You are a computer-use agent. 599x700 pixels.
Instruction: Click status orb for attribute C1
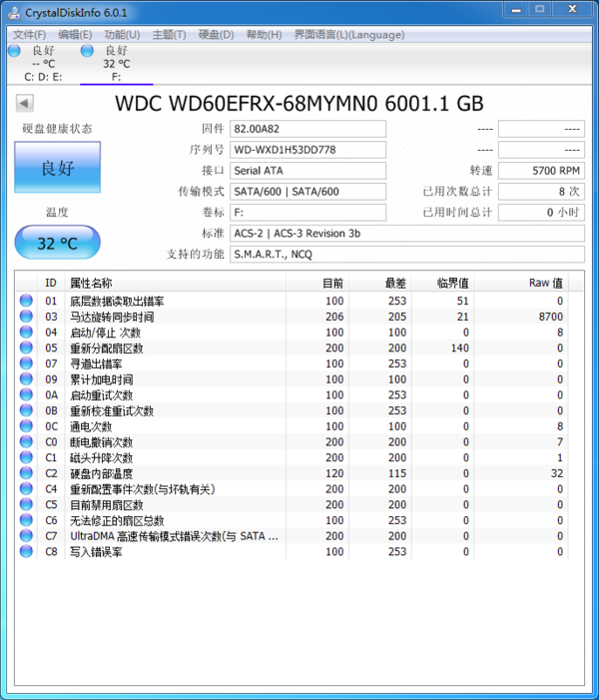coord(26,457)
